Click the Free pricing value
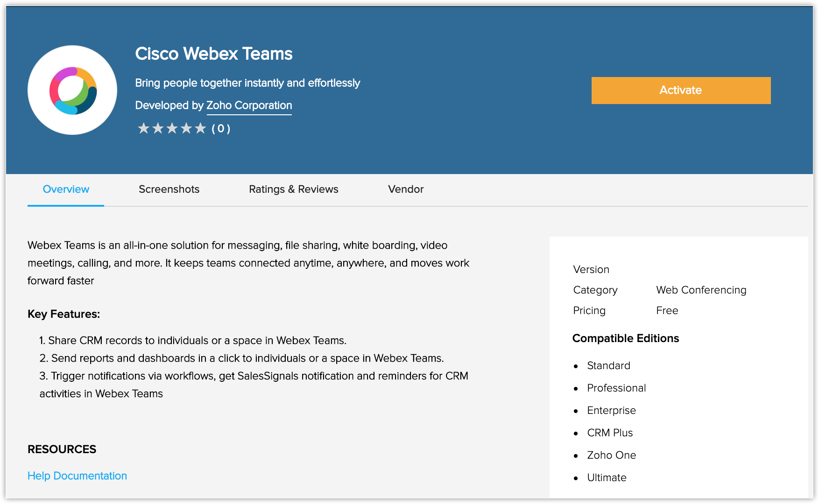Screen dimensions: 819x504 (x=667, y=310)
